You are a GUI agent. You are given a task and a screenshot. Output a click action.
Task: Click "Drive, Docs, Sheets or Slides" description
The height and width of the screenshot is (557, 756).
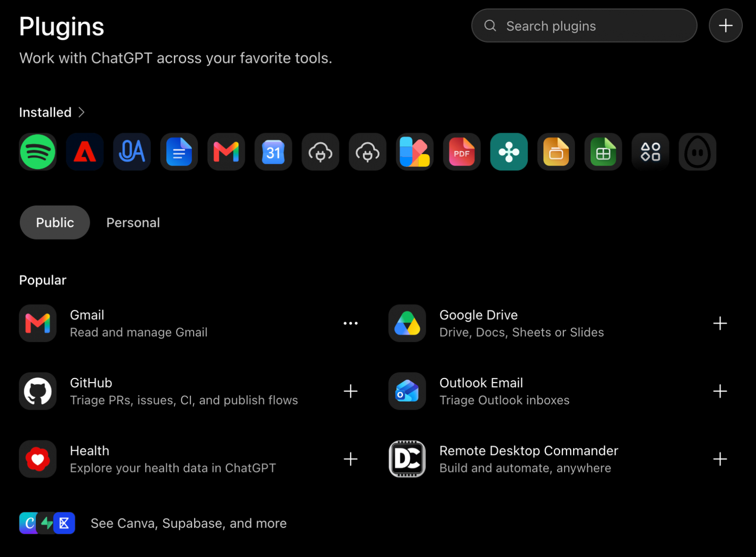(x=522, y=333)
